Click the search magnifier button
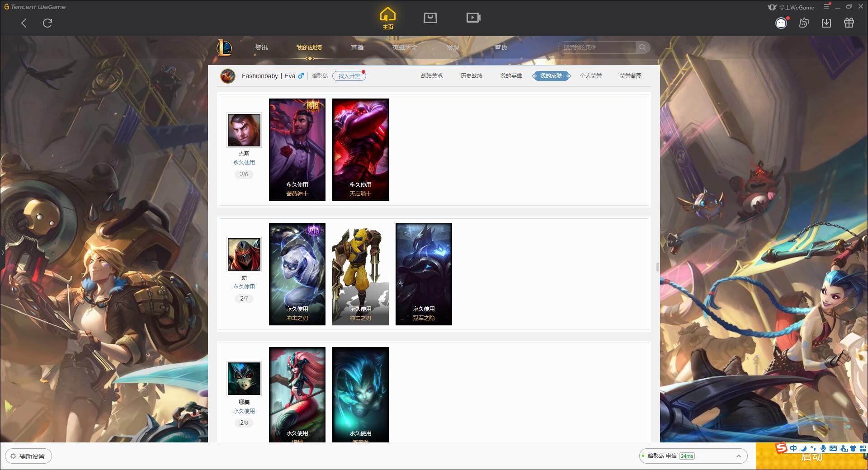This screenshot has height=470, width=868. tap(642, 47)
